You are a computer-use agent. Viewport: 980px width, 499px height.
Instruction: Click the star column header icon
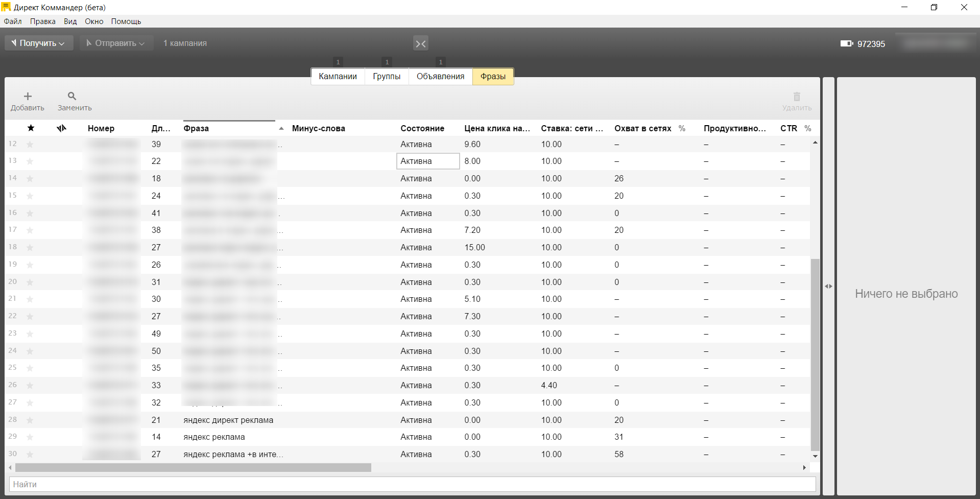31,128
